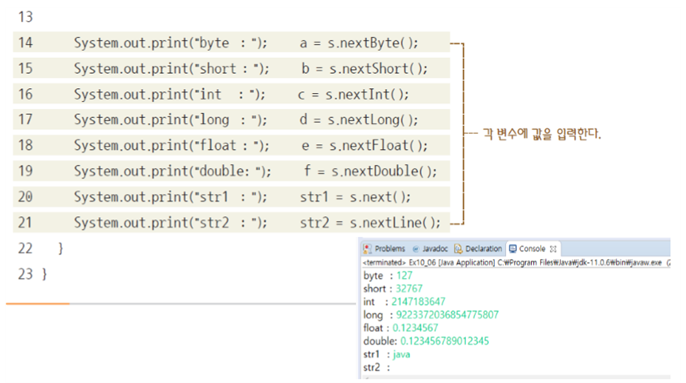
Task: Click line number 23 in the code listing
Action: click(25, 274)
